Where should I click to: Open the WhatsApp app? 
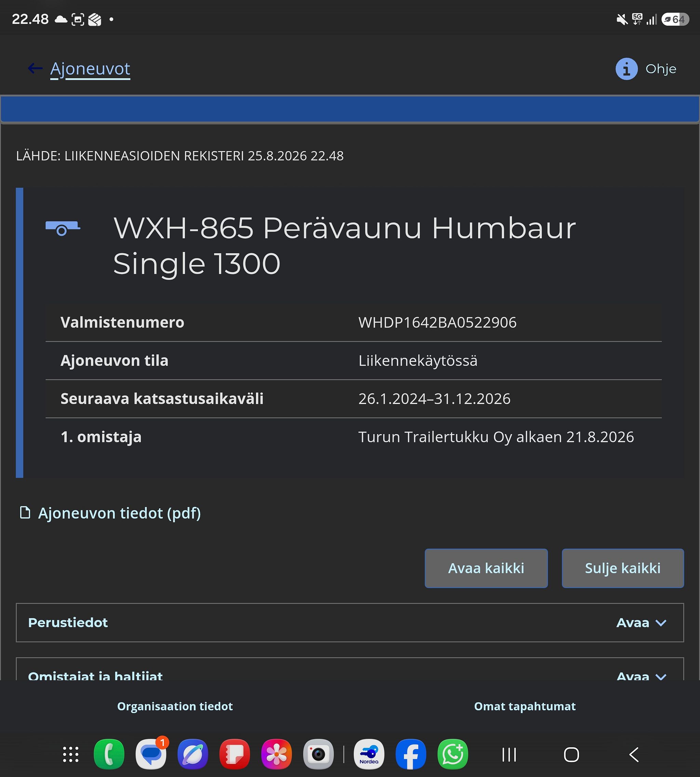453,754
